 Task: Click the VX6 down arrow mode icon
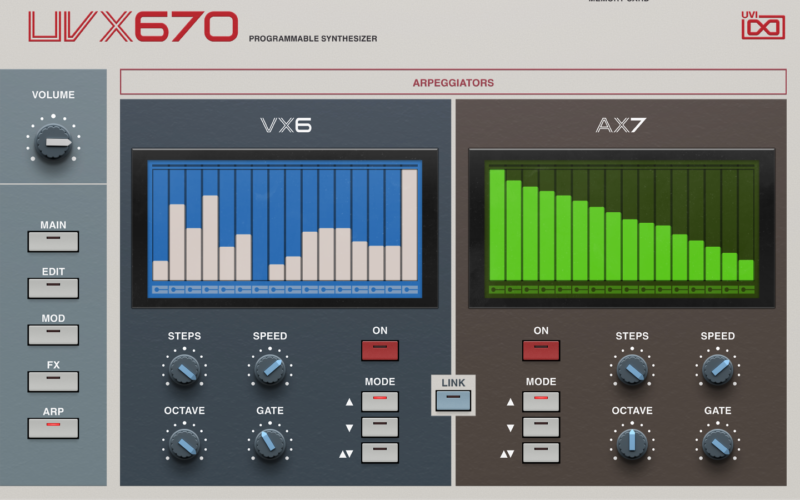click(x=349, y=428)
